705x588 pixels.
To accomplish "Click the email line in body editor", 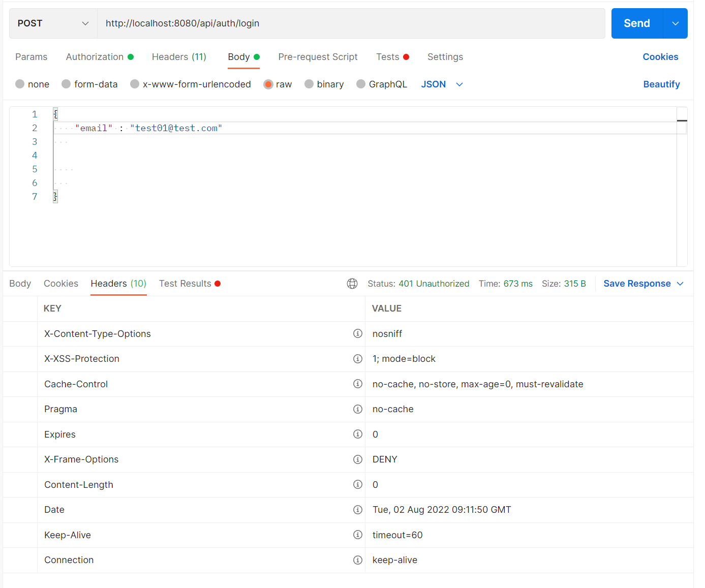I will click(364, 128).
